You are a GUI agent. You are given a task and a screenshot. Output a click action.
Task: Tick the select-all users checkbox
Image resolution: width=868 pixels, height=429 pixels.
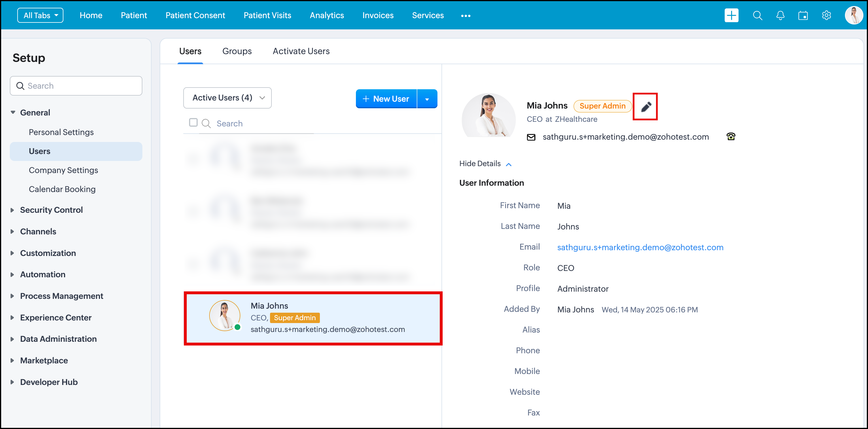pyautogui.click(x=193, y=123)
